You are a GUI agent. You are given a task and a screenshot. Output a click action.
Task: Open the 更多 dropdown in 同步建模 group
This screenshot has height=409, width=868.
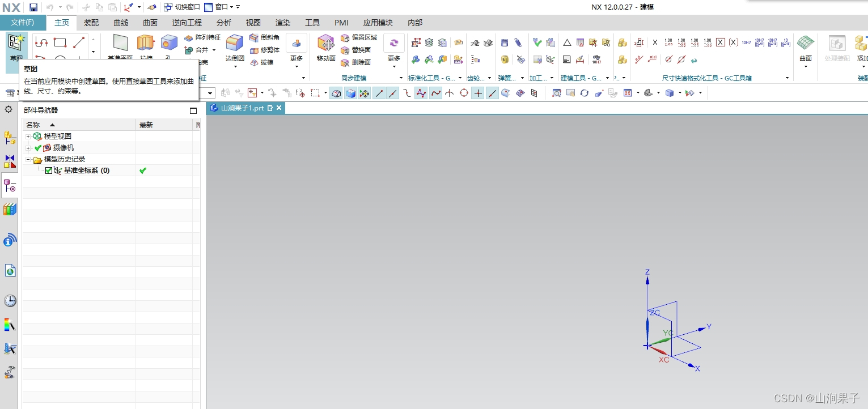pos(394,52)
